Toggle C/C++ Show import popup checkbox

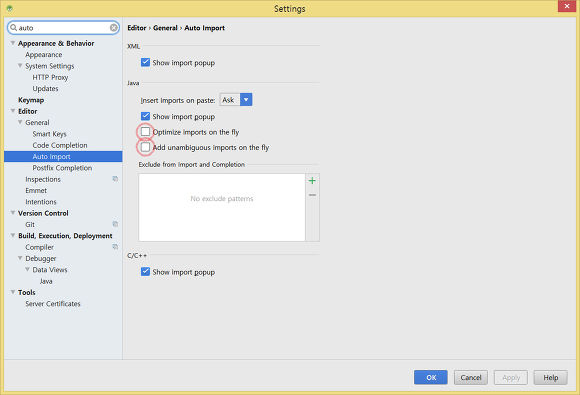pos(145,271)
